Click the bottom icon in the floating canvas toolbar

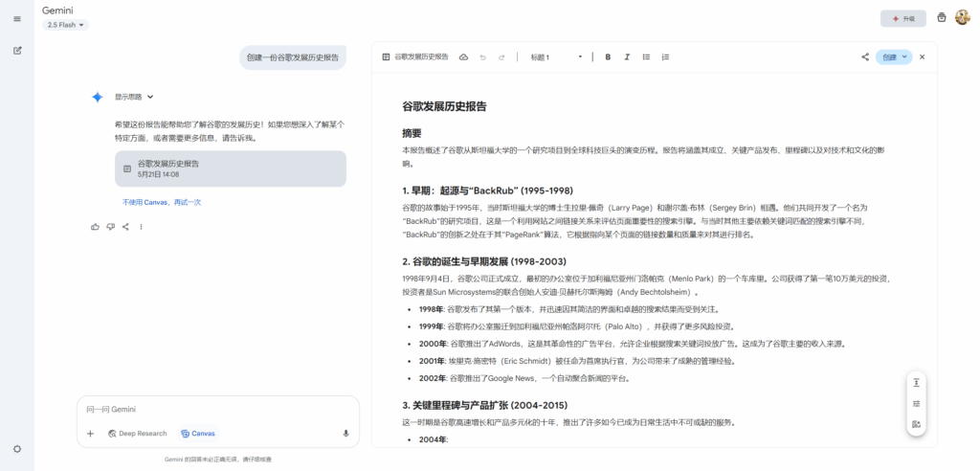pos(916,424)
